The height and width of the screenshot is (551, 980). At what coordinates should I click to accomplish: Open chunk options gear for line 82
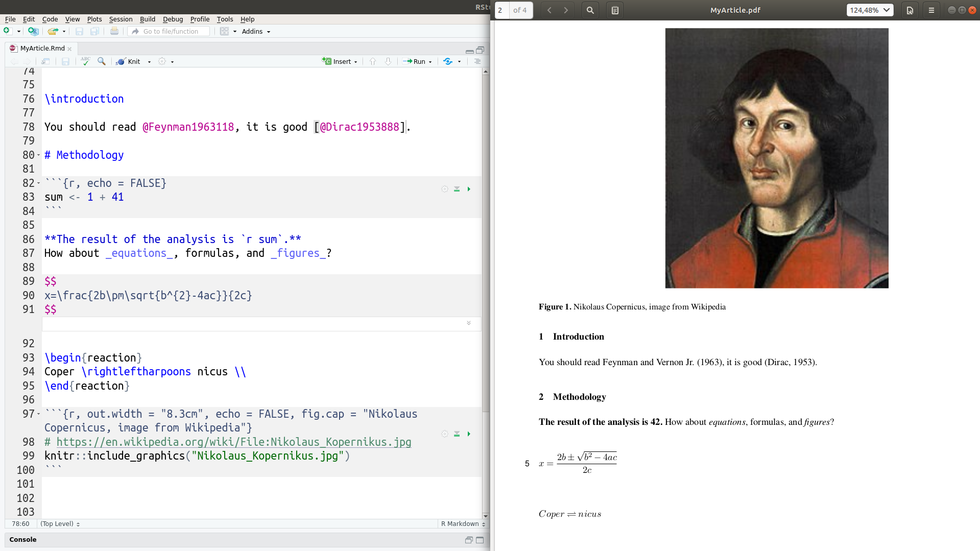point(445,189)
